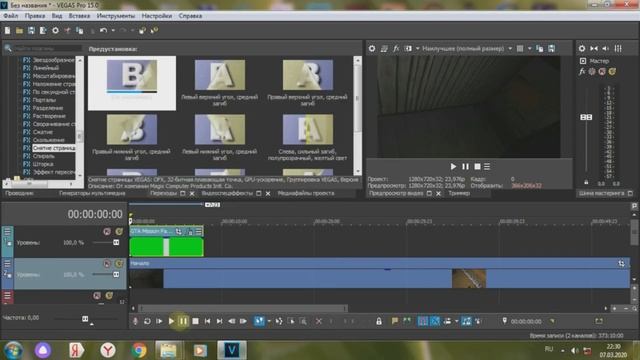
Task: Switch to the Проводник tab
Action: pos(19,193)
